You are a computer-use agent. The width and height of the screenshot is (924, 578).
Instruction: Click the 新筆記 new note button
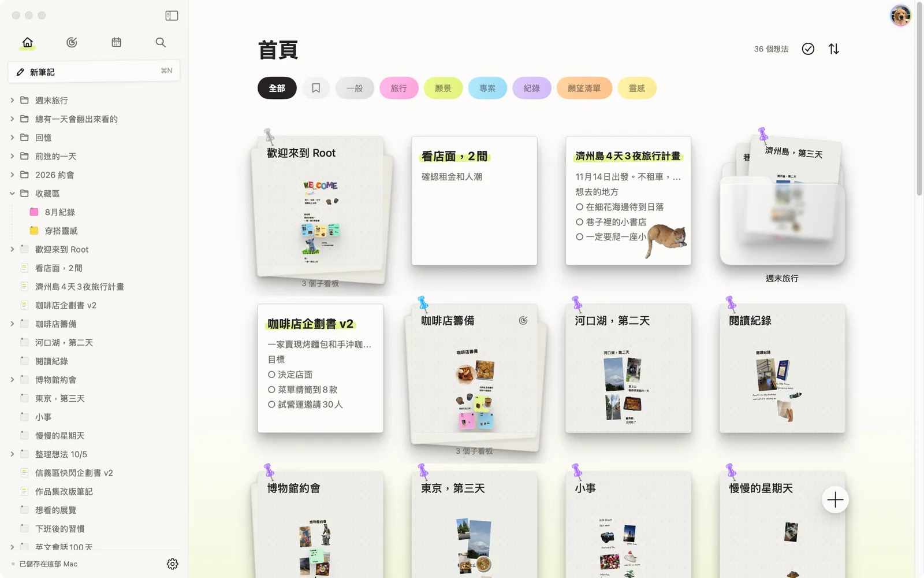tap(94, 72)
